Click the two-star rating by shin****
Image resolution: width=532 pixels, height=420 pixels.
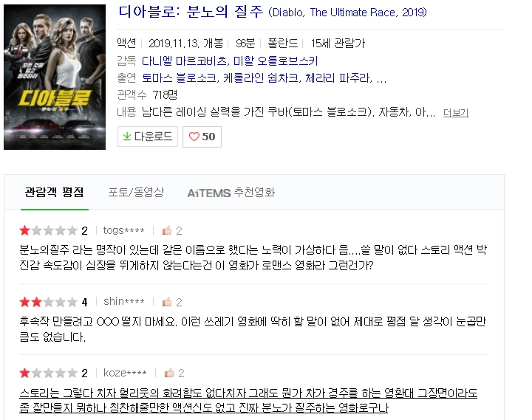pyautogui.click(x=47, y=302)
